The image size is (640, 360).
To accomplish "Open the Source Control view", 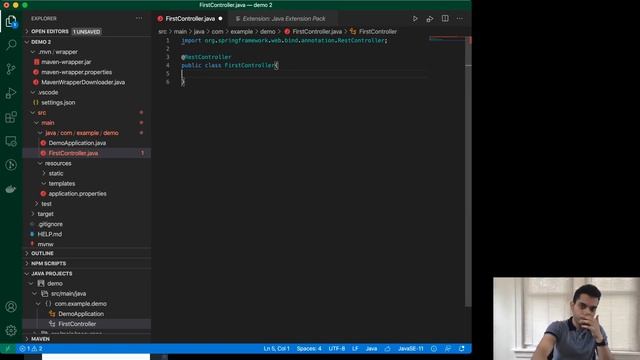I will pyautogui.click(x=11, y=69).
